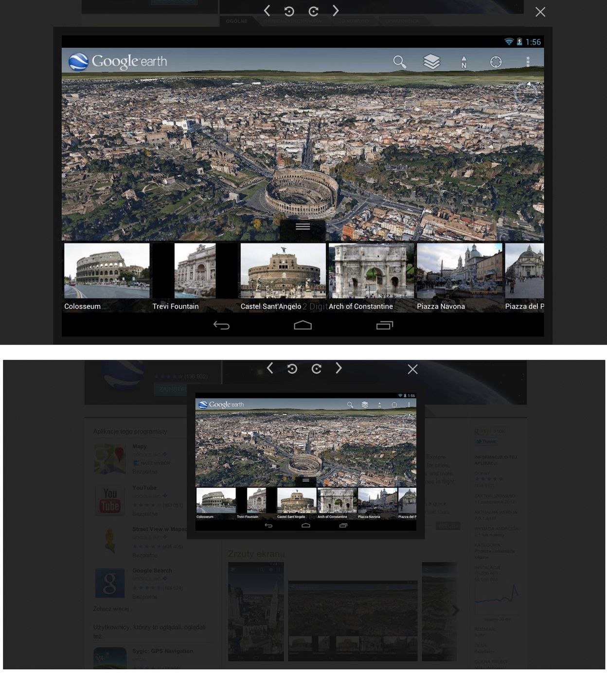Go to next image in upper lightbox
607x700 pixels.
pyautogui.click(x=336, y=11)
